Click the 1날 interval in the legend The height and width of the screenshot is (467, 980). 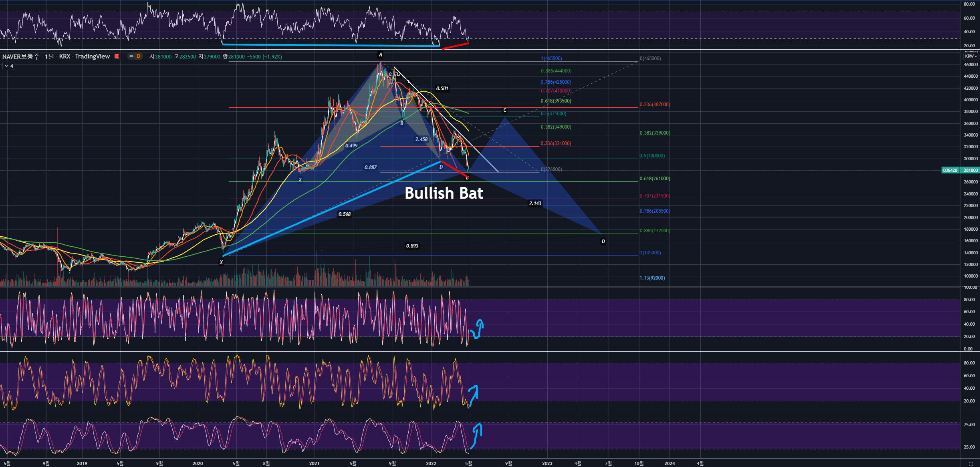(49, 56)
